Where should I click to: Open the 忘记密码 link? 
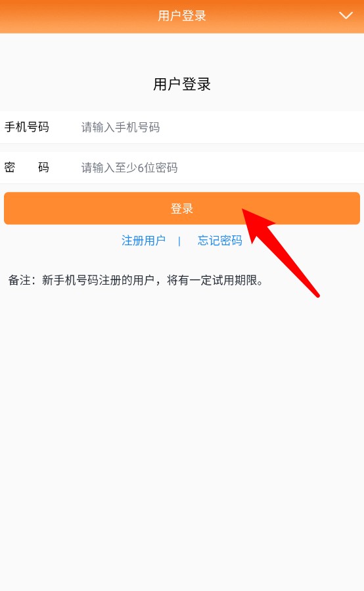coord(220,241)
